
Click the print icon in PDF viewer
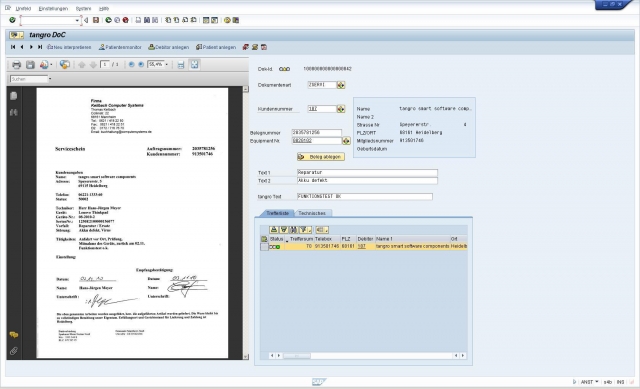pos(16,64)
